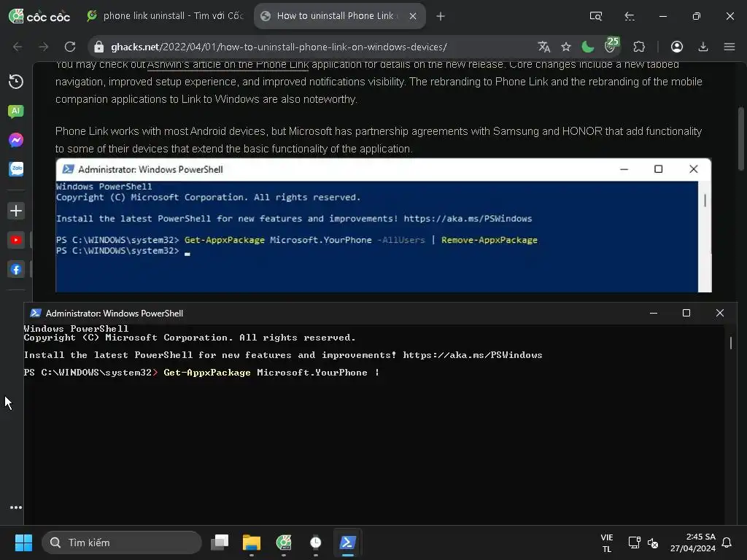Open AI chat in the sidebar
This screenshot has width=747, height=560.
click(x=16, y=111)
